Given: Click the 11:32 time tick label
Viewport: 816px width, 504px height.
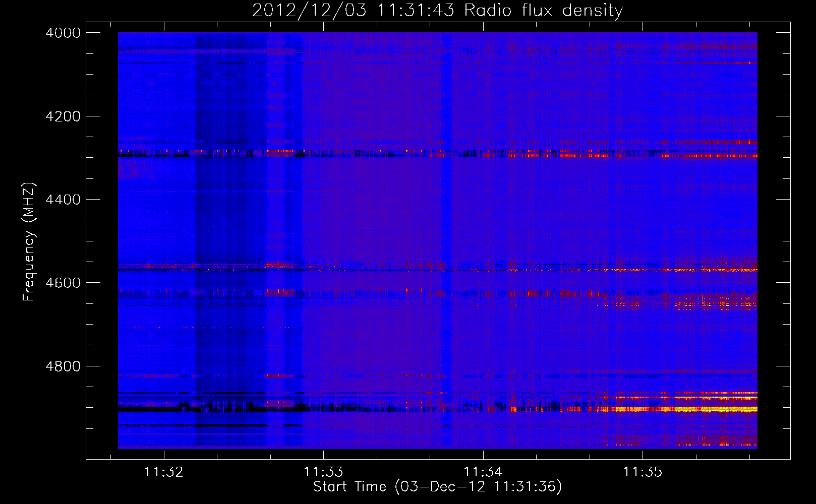Looking at the screenshot, I should point(164,472).
